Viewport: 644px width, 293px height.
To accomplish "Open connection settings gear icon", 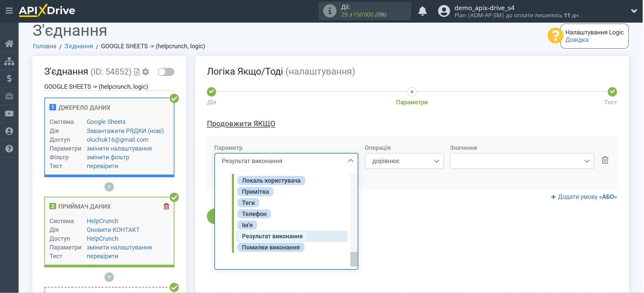I will [x=146, y=72].
